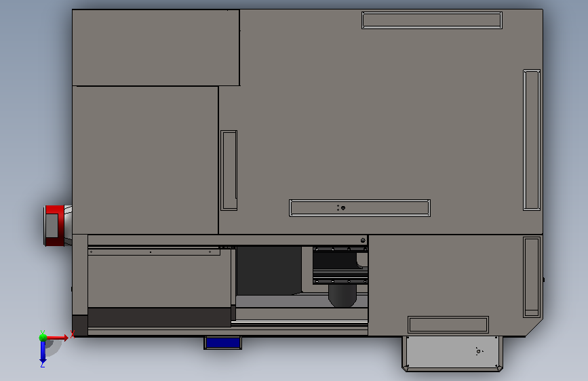
Task: Select the light gray control box at bottom right
Action: pos(452,354)
